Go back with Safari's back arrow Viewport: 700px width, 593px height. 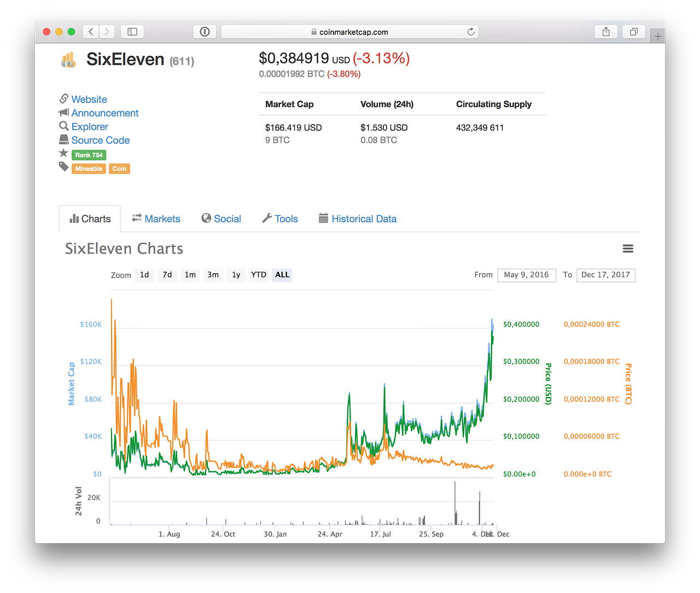coord(91,32)
